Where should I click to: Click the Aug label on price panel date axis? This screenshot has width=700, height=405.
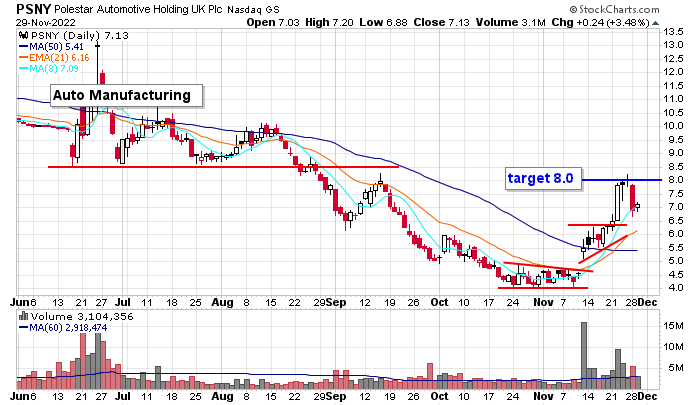[x=222, y=302]
